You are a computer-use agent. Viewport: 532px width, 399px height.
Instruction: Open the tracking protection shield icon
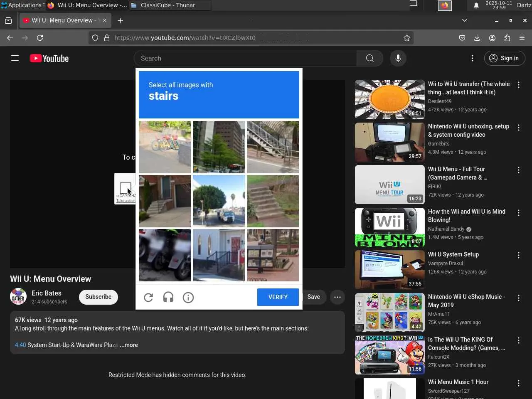pyautogui.click(x=95, y=38)
